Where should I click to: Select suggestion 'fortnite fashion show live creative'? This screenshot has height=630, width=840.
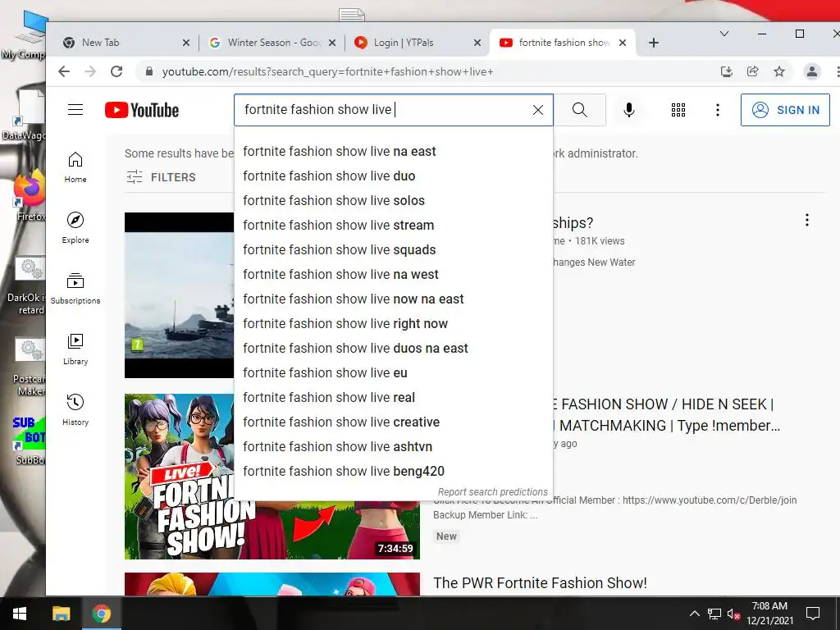click(x=394, y=422)
